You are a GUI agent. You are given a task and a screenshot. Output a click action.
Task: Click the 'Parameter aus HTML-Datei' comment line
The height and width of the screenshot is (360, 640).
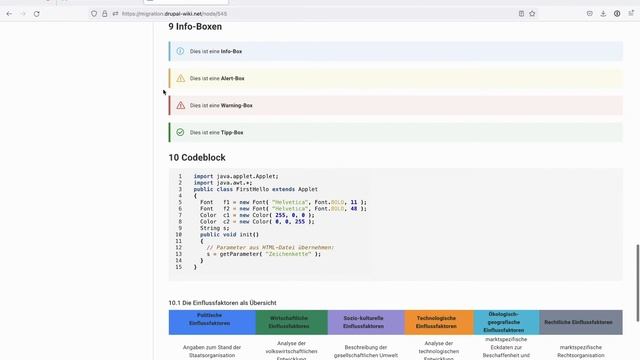[270, 247]
